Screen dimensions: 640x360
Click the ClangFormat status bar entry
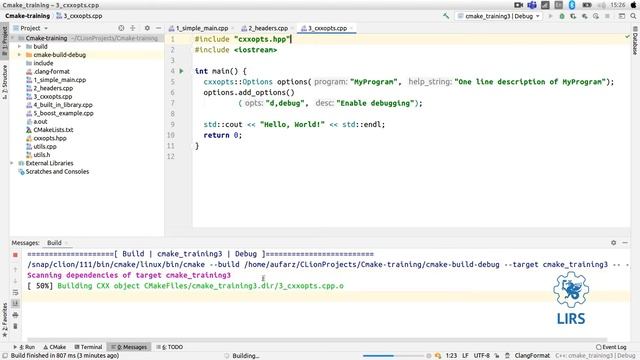[532, 356]
